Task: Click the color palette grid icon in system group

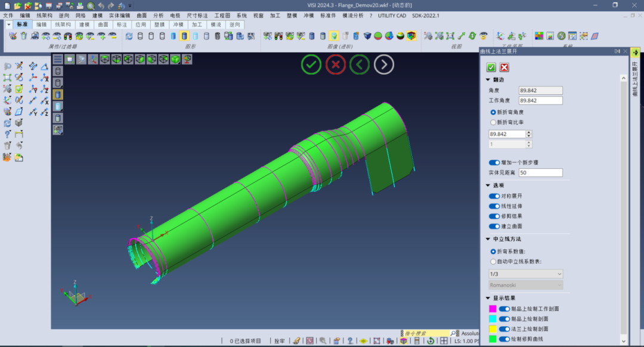Action: (539, 36)
